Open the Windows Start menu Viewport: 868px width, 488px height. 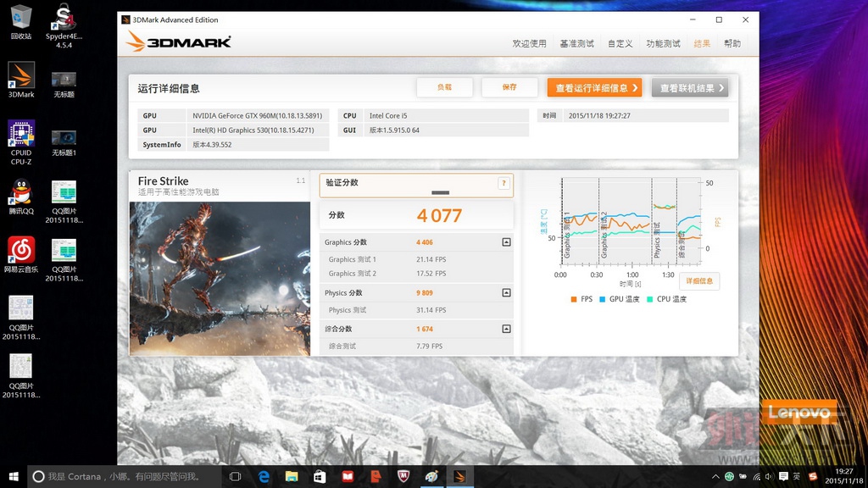point(14,476)
